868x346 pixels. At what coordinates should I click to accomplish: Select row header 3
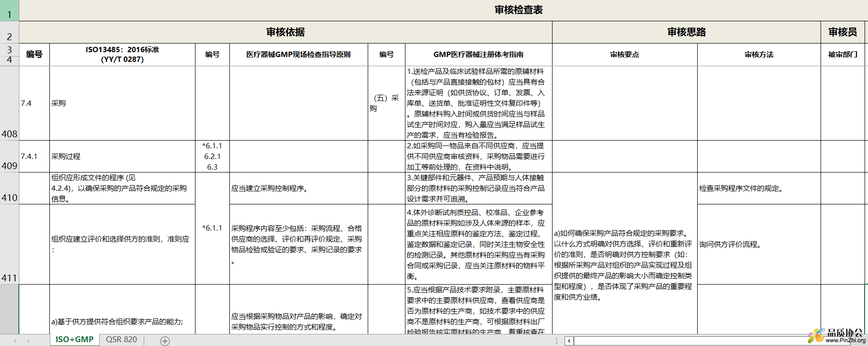tap(9, 49)
